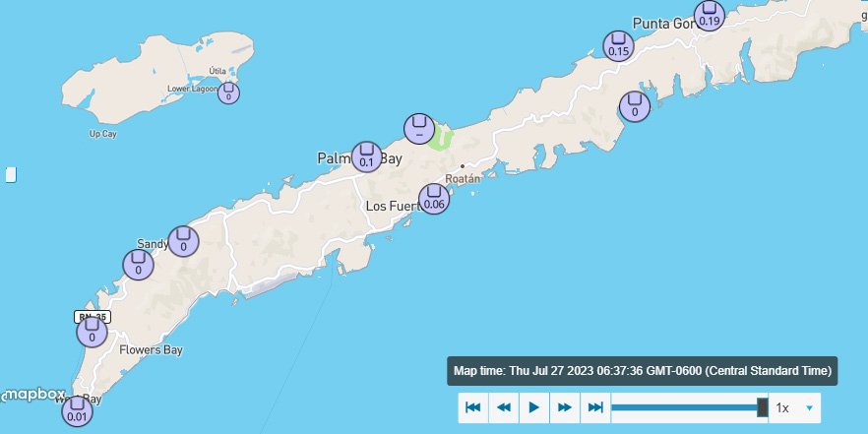Screen dimensions: 868x434
Task: Click the Roatán town label on map
Action: coord(463,178)
